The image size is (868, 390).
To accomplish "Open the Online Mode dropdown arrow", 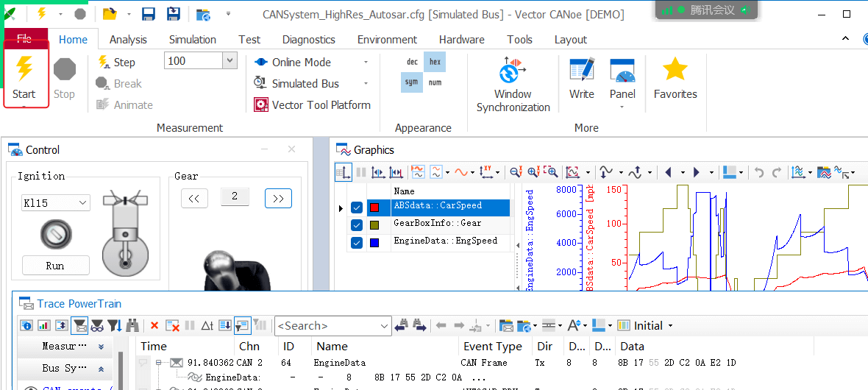I will point(366,63).
